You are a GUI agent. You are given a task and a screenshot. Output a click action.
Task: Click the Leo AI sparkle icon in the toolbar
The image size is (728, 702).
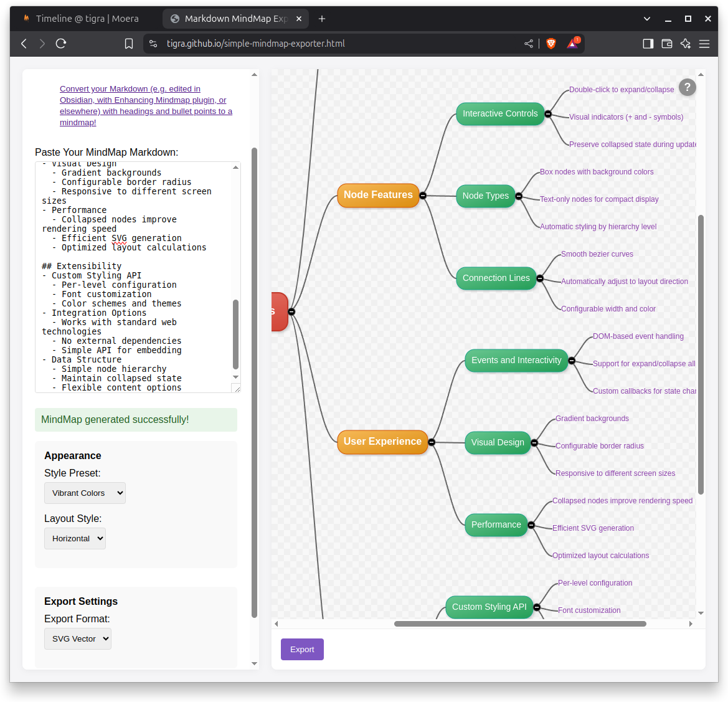pos(685,44)
